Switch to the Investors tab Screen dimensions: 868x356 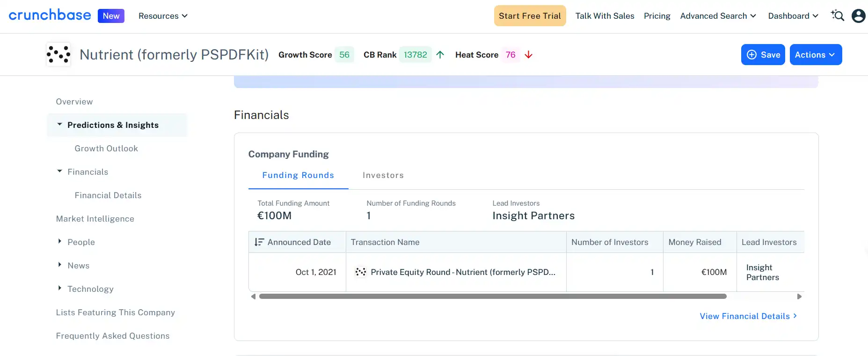coord(383,175)
